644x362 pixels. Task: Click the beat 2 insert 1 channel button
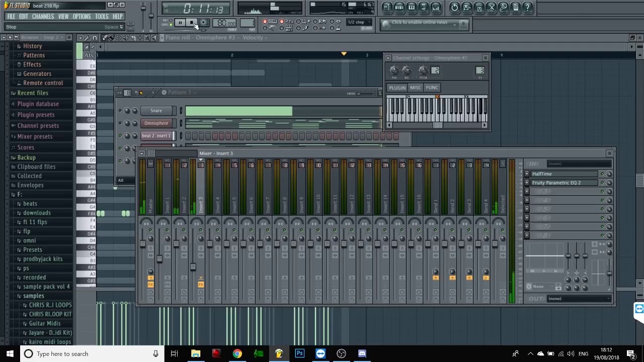click(156, 136)
